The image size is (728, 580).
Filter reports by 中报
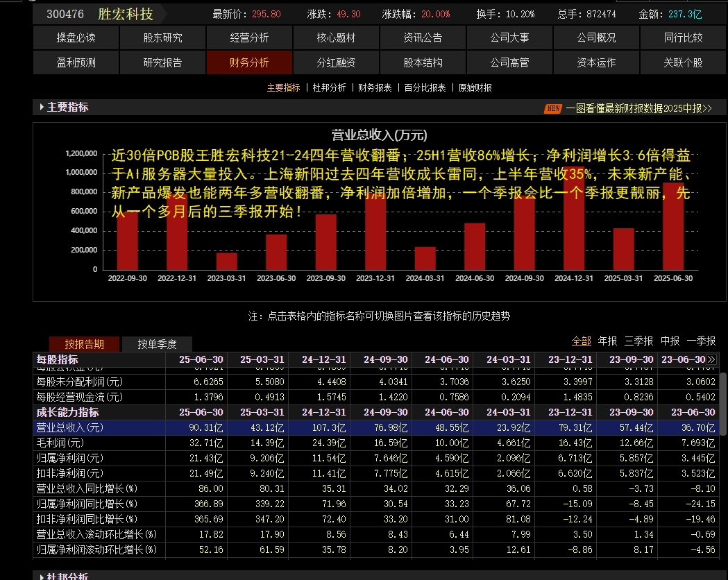pyautogui.click(x=670, y=341)
